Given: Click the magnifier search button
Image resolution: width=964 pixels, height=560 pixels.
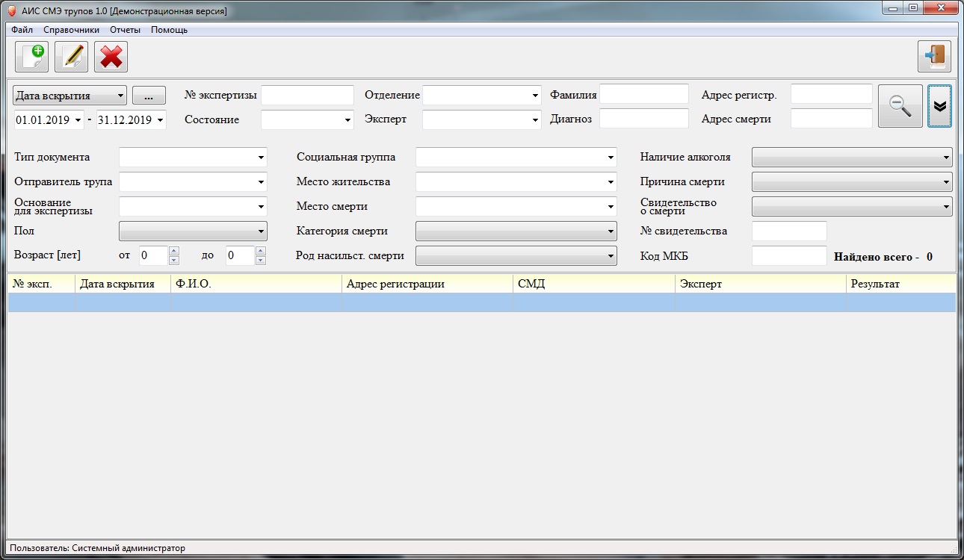Looking at the screenshot, I should (x=900, y=106).
